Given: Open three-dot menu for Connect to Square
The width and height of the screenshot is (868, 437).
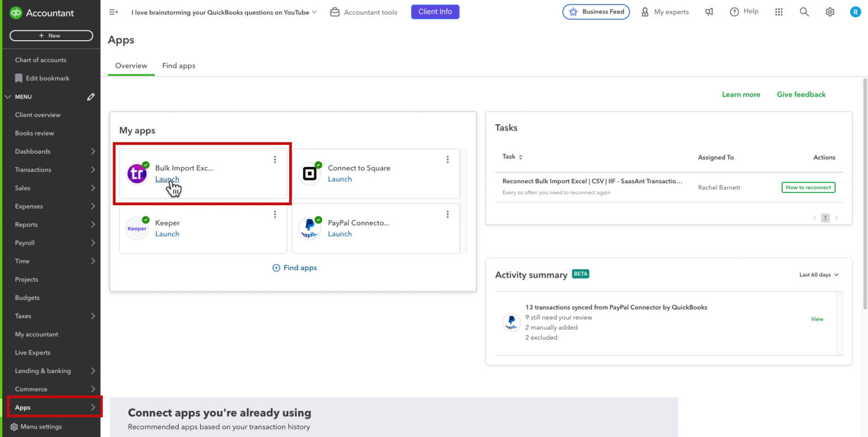Looking at the screenshot, I should point(448,159).
